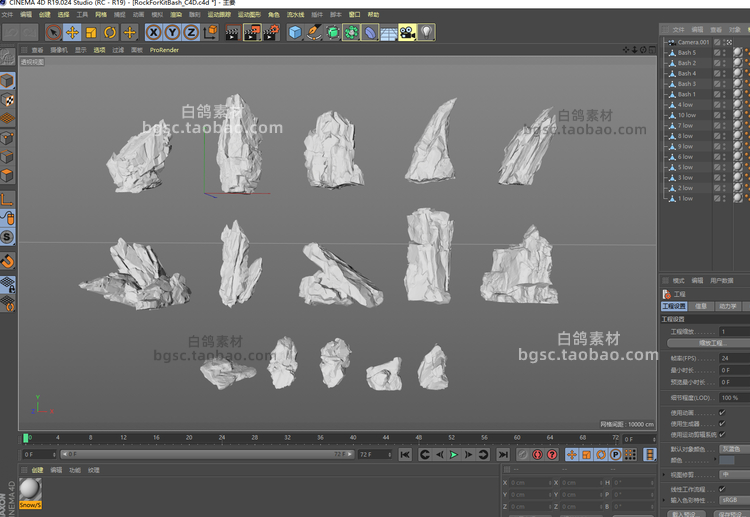Open the ProRender viewport menu
The height and width of the screenshot is (517, 750).
pyautogui.click(x=164, y=50)
